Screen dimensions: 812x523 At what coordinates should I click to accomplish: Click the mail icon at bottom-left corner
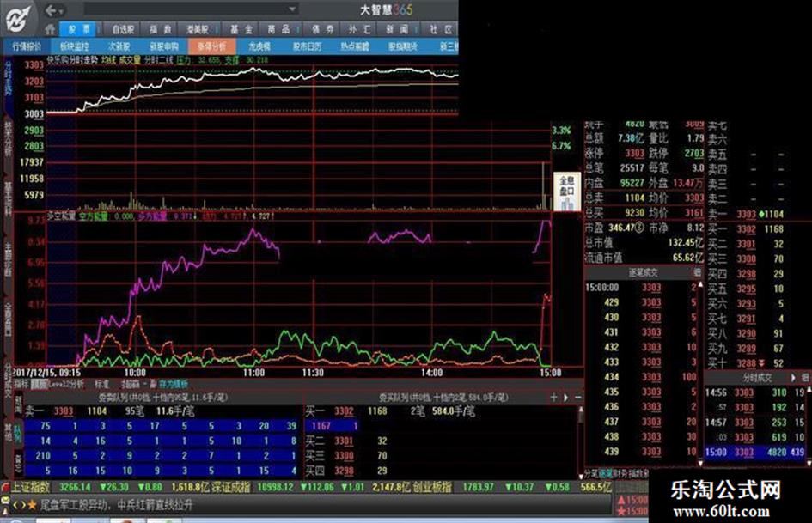coord(6,500)
